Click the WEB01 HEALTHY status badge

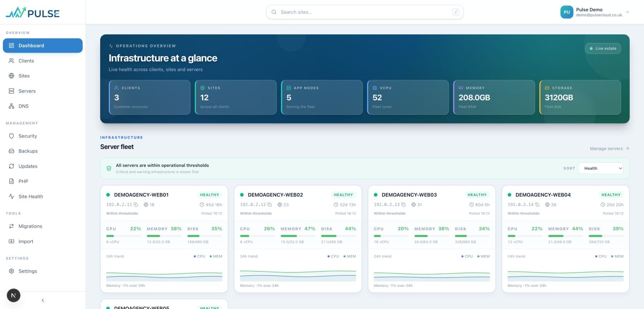209,195
